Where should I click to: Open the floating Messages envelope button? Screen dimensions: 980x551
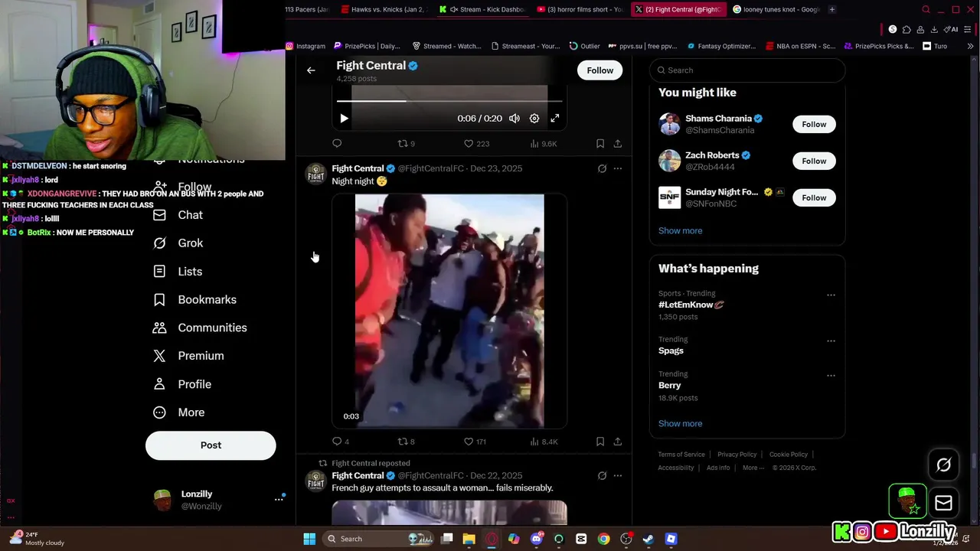[943, 503]
